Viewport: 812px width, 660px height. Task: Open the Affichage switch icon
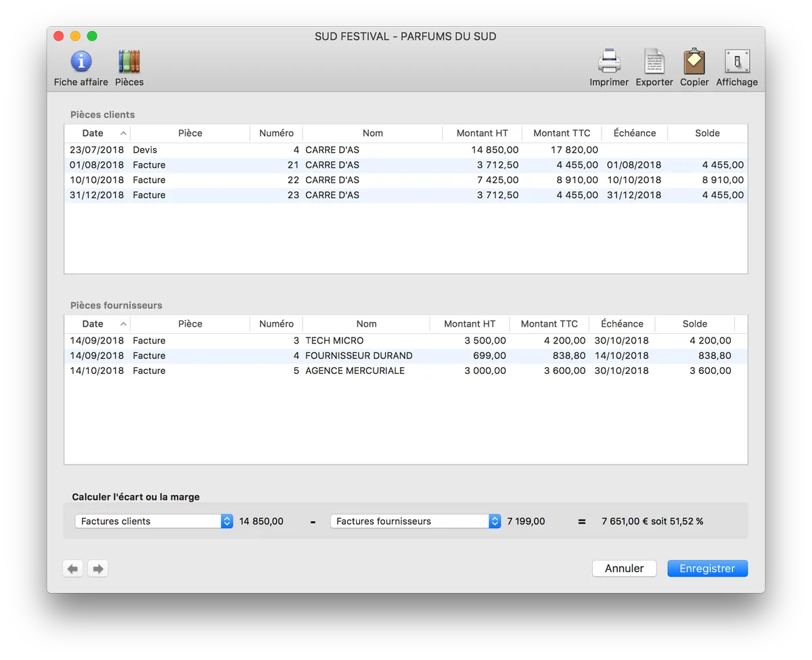point(737,62)
